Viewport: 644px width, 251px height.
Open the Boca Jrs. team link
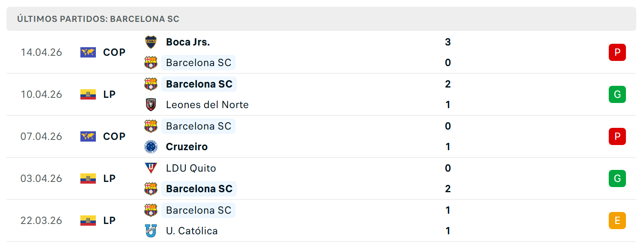pos(188,42)
